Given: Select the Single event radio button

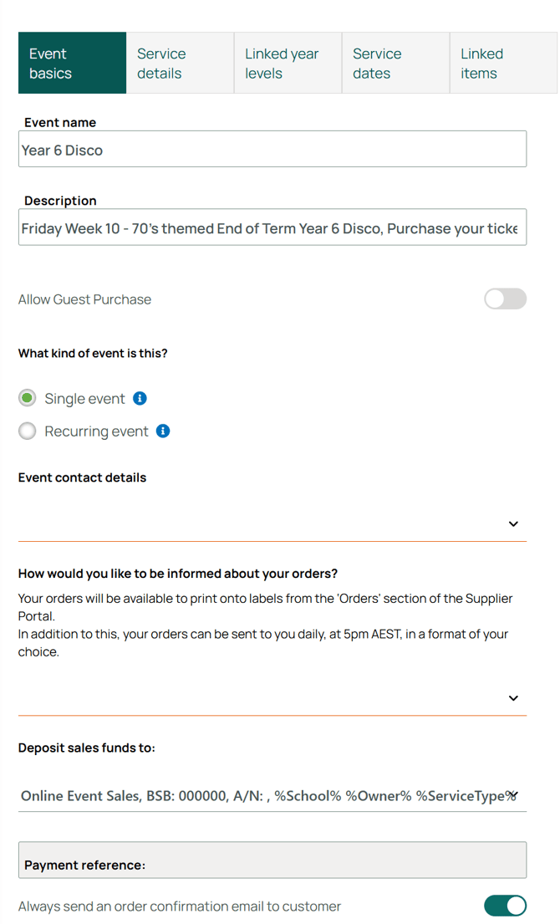Looking at the screenshot, I should (28, 399).
